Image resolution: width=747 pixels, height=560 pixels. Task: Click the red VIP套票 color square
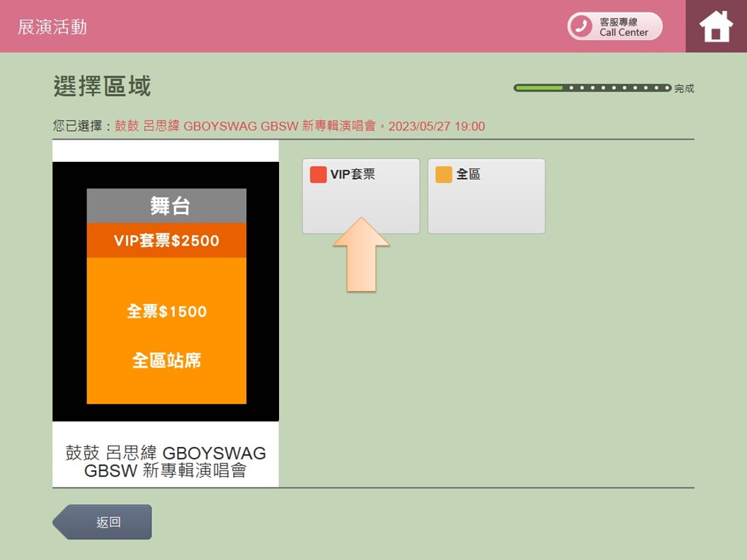pos(318,174)
